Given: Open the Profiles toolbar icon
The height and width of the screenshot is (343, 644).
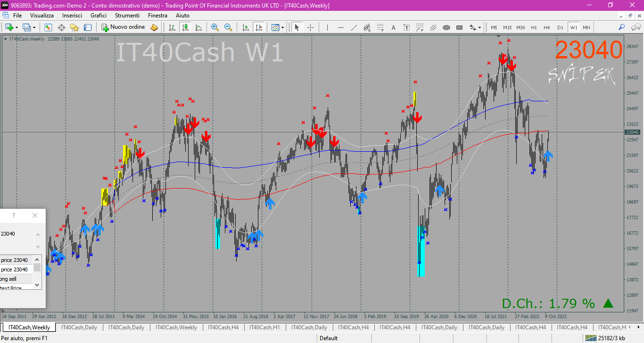Looking at the screenshot, I should click(26, 27).
